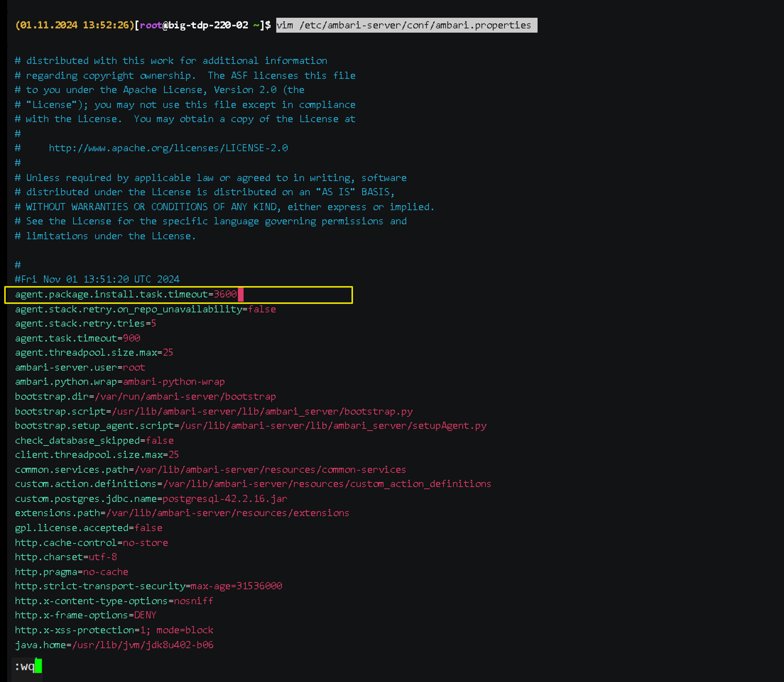
Task: Click the common.services.path directory value
Action: tap(270, 469)
